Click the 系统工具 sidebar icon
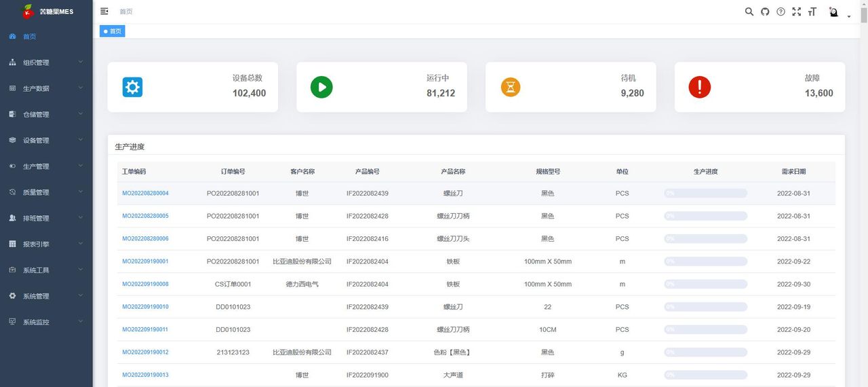Image resolution: width=868 pixels, height=387 pixels. (x=12, y=270)
